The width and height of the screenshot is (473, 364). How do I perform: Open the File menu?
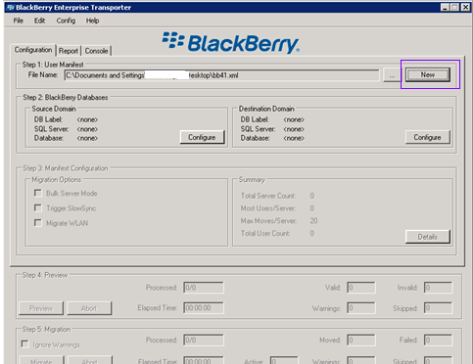(x=18, y=21)
